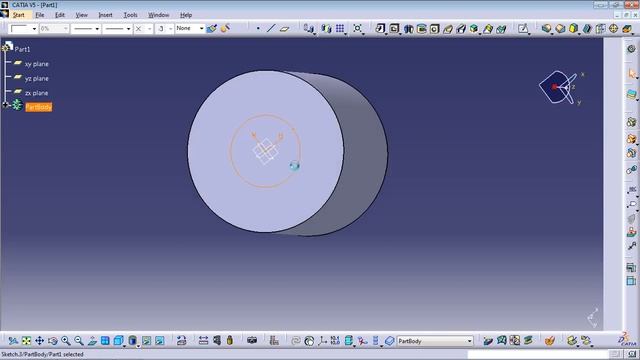640x360 pixels.
Task: Open the None layer dropdown
Action: tap(201, 29)
